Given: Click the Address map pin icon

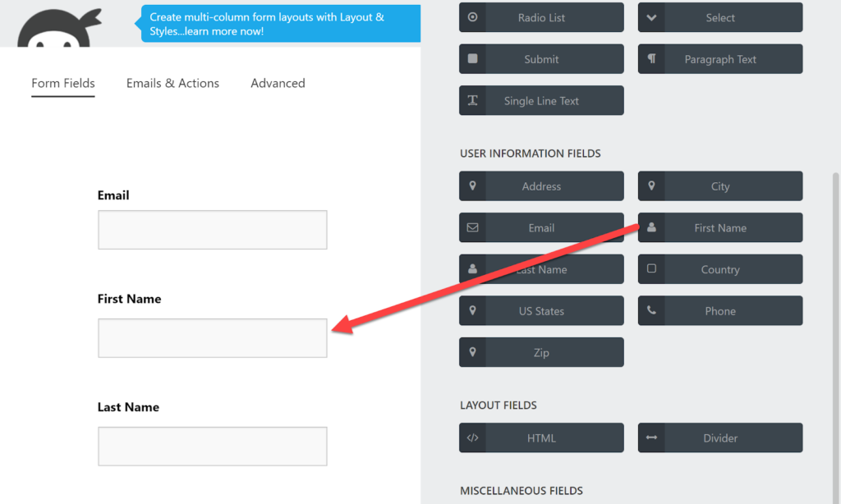Looking at the screenshot, I should [472, 186].
